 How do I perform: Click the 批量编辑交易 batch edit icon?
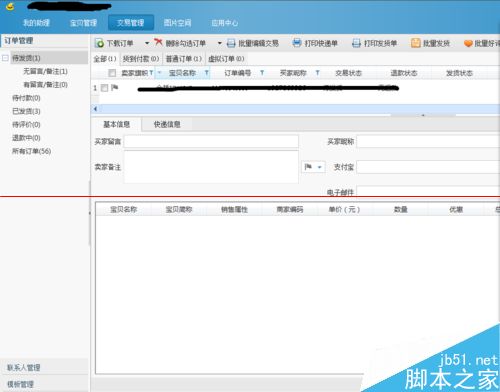click(231, 43)
